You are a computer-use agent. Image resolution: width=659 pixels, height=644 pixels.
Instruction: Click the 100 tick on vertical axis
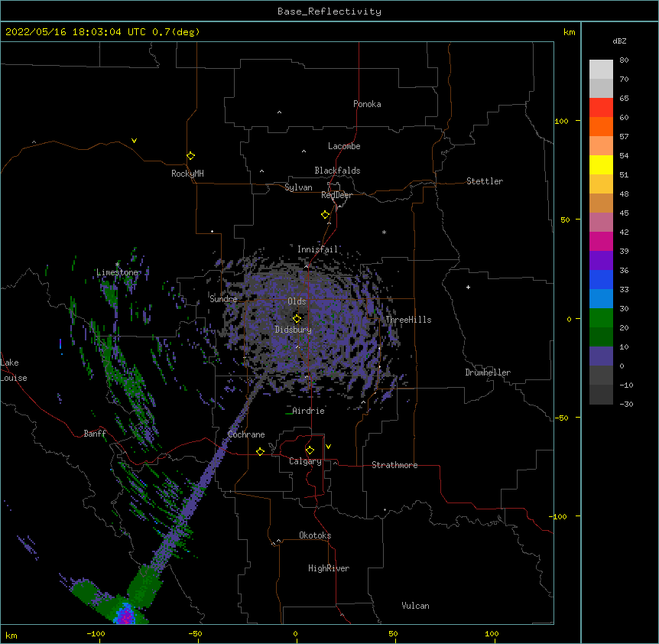[562, 122]
